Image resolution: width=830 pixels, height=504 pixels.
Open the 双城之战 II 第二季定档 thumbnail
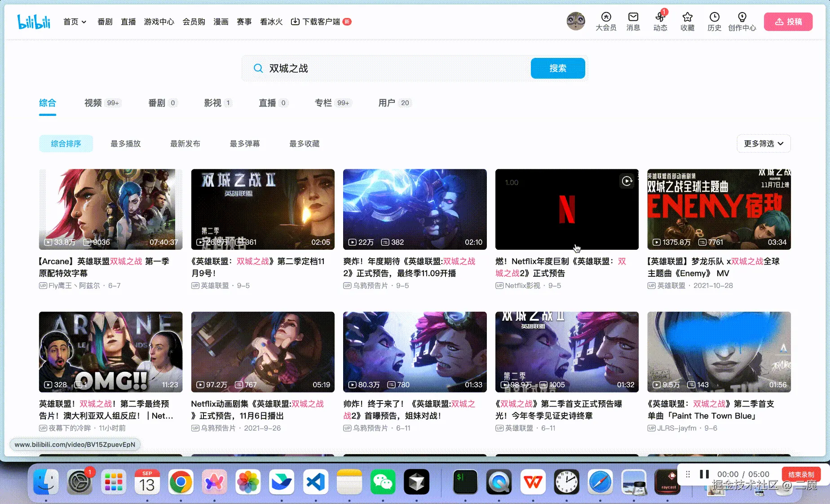[x=263, y=209]
